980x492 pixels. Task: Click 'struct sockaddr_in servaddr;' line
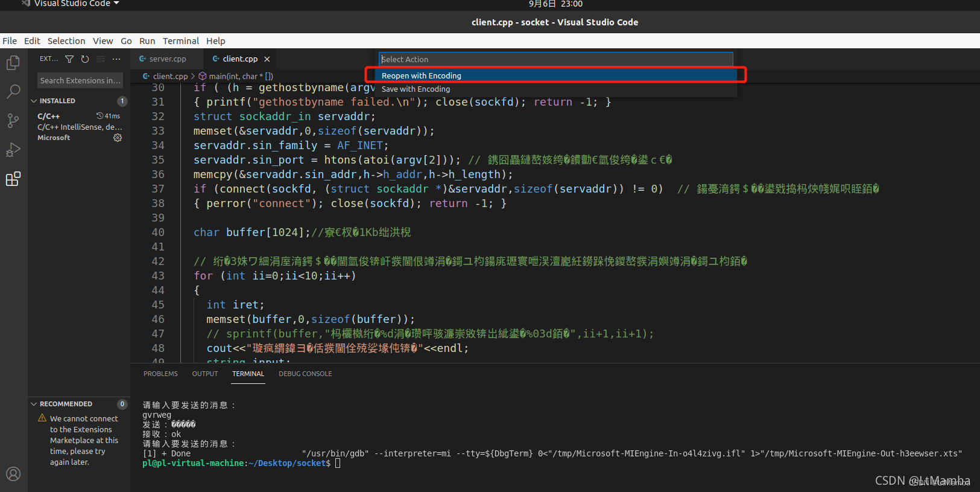(284, 117)
